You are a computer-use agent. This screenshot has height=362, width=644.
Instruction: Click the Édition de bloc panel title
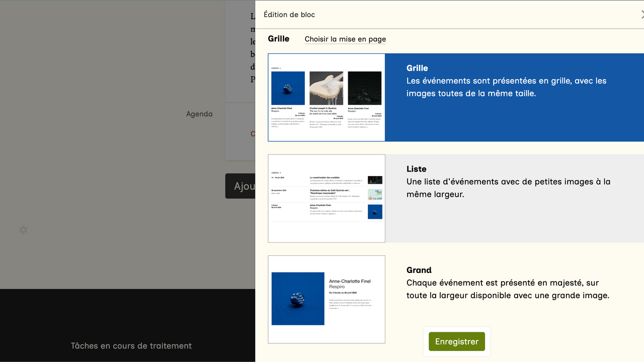click(x=289, y=15)
